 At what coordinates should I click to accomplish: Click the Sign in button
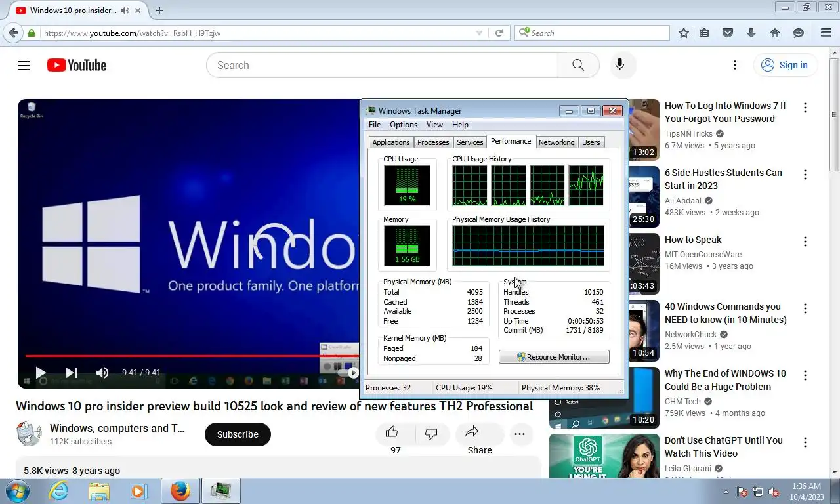[785, 65]
